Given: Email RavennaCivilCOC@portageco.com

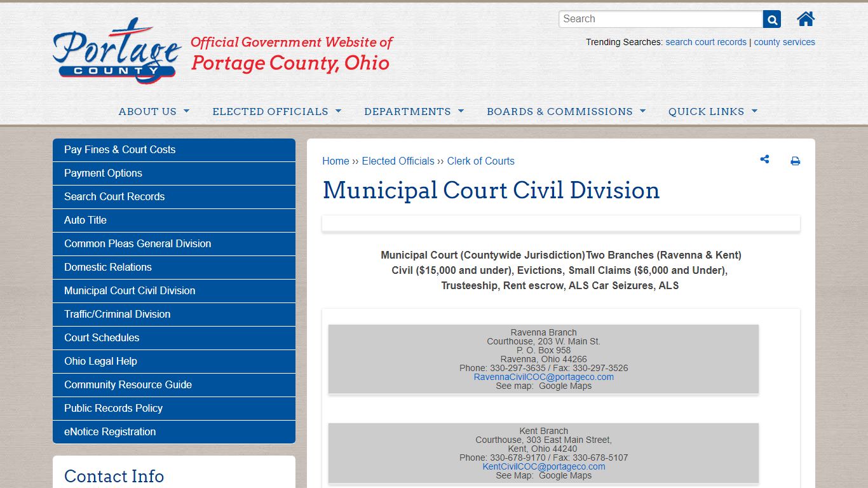Looking at the screenshot, I should (x=544, y=377).
